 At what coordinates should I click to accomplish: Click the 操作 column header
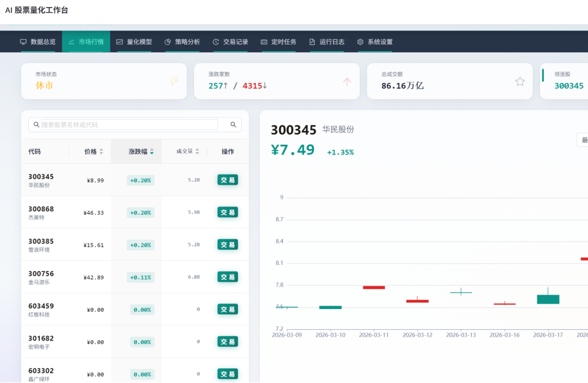(x=228, y=151)
